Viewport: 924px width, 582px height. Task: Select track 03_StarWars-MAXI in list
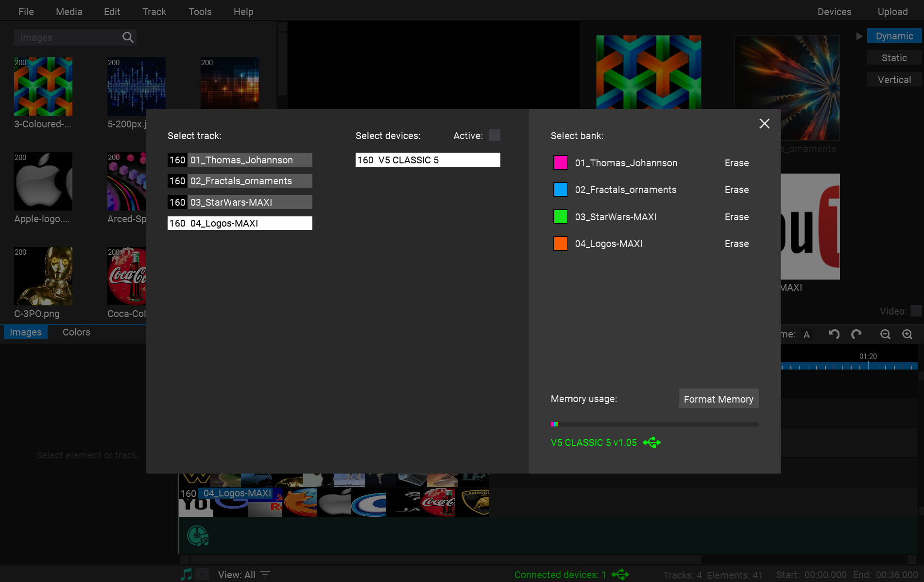click(x=240, y=202)
